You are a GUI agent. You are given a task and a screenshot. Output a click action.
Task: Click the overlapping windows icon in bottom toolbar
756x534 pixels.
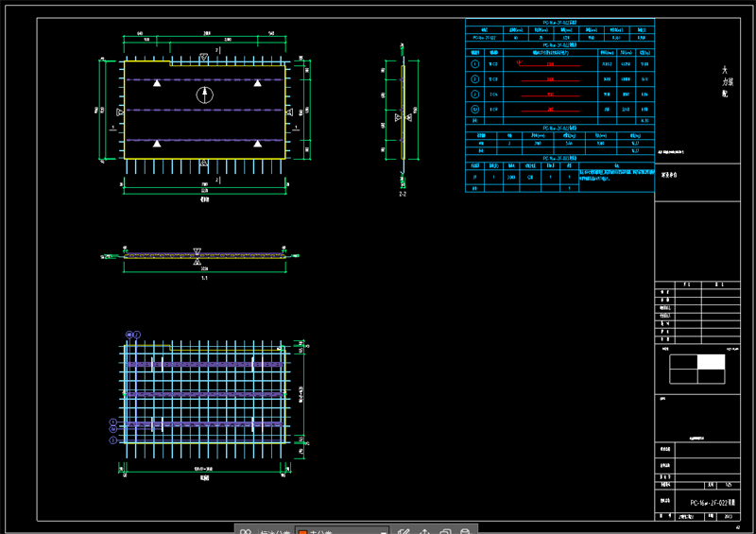pyautogui.click(x=445, y=531)
